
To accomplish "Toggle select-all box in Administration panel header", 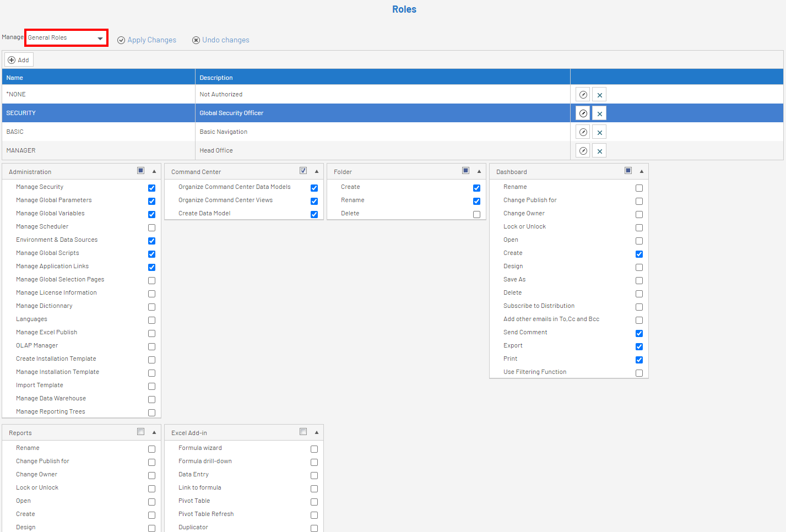I will [x=141, y=171].
